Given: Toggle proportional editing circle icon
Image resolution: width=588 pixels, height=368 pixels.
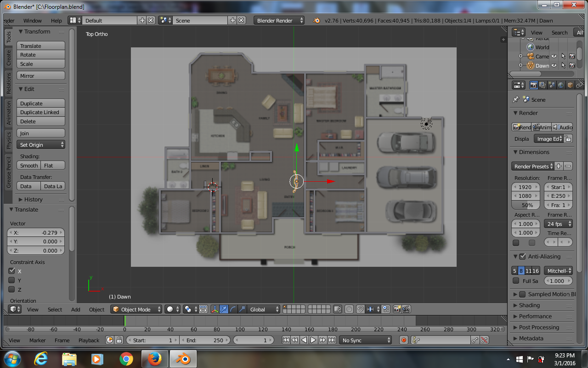Looking at the screenshot, I should 349,310.
